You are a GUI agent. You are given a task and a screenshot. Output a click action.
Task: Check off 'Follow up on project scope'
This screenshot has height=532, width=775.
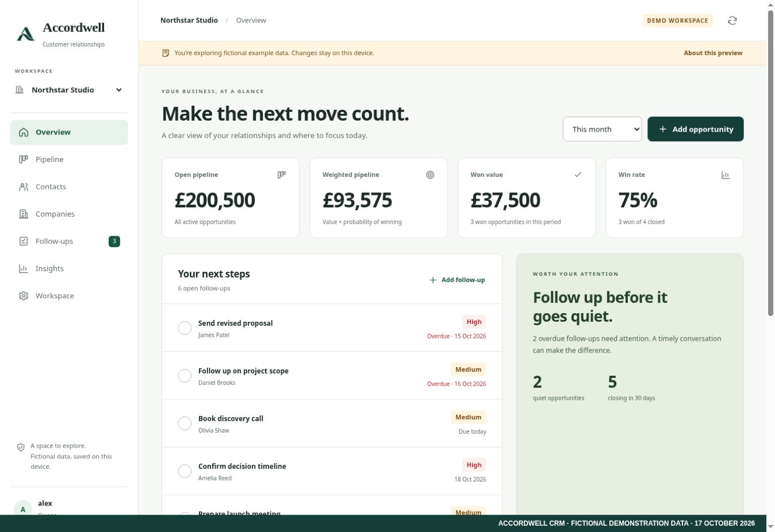point(185,376)
